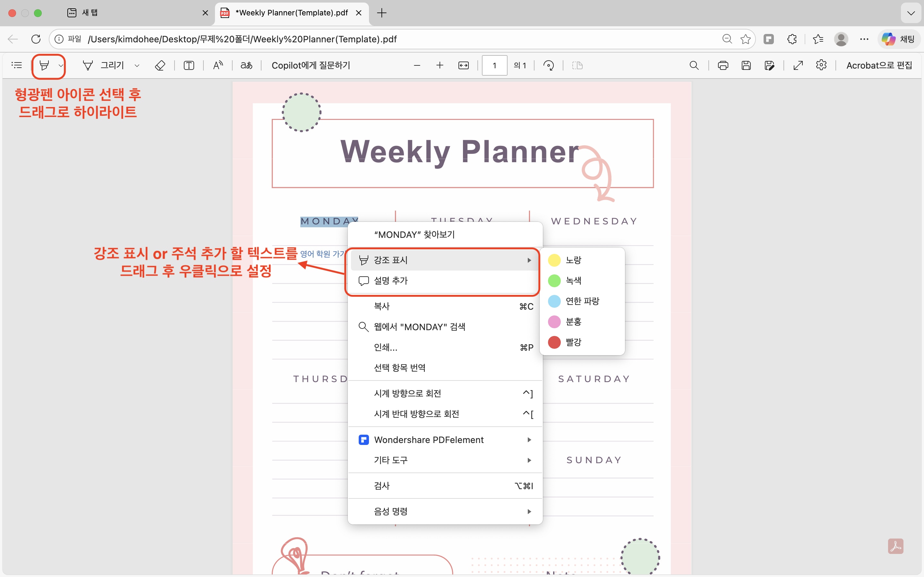Screen dimensions: 924x577
Task: Open the PDF settings gear icon
Action: coord(821,66)
